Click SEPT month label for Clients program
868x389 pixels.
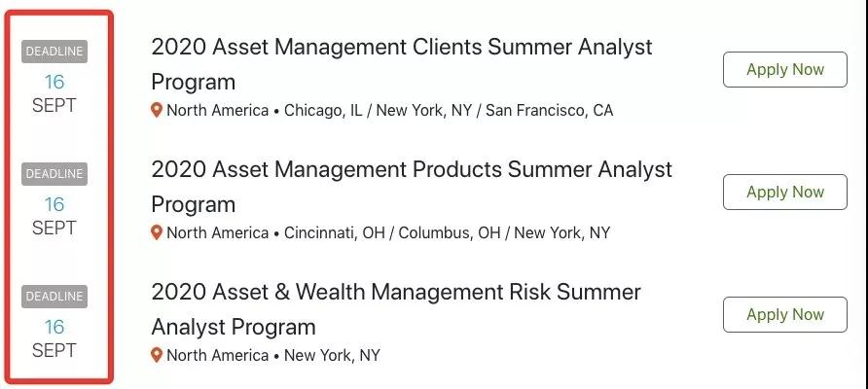point(54,105)
